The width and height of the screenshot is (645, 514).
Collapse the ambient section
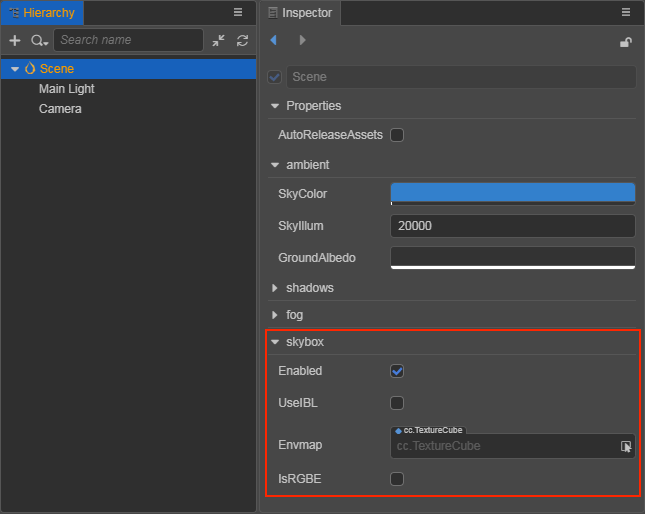[x=275, y=165]
